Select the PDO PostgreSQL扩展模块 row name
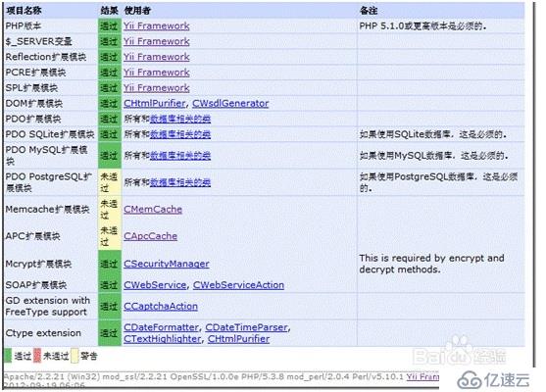 coord(49,182)
